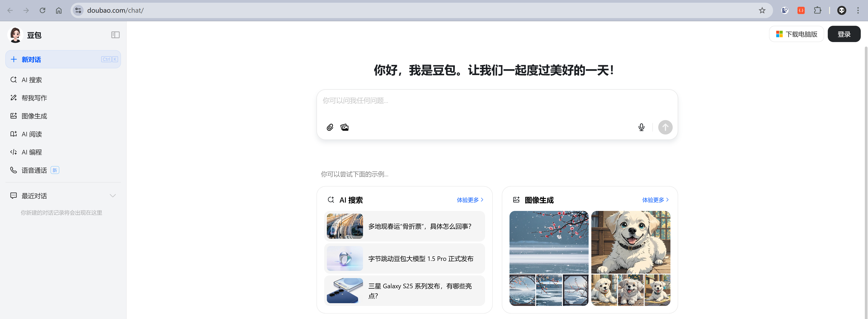Click the small round-window snow scene thumbnail
868x319 pixels.
522,290
